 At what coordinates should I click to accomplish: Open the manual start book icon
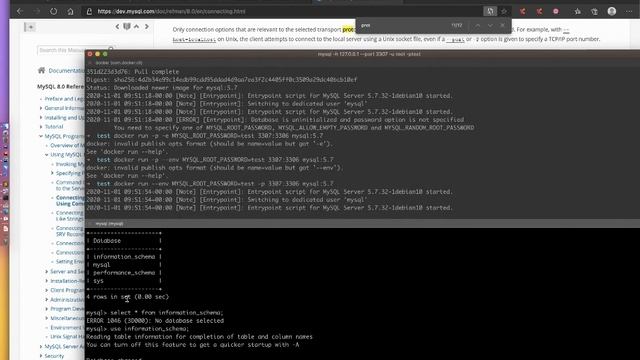[127, 27]
